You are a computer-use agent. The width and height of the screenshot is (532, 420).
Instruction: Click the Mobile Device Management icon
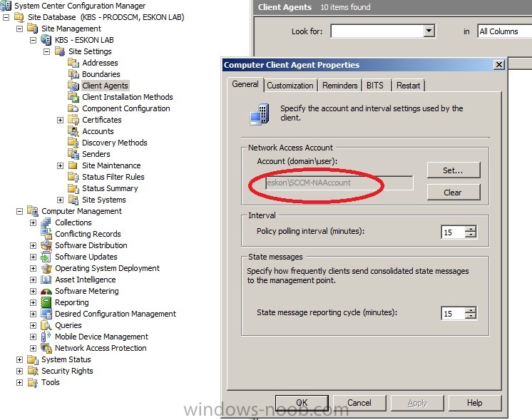[46, 337]
